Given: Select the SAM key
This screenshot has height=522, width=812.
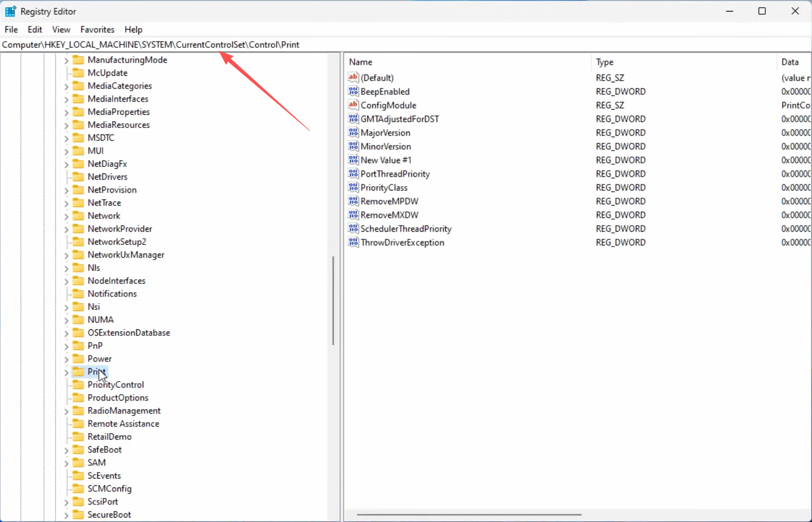Looking at the screenshot, I should tap(97, 463).
